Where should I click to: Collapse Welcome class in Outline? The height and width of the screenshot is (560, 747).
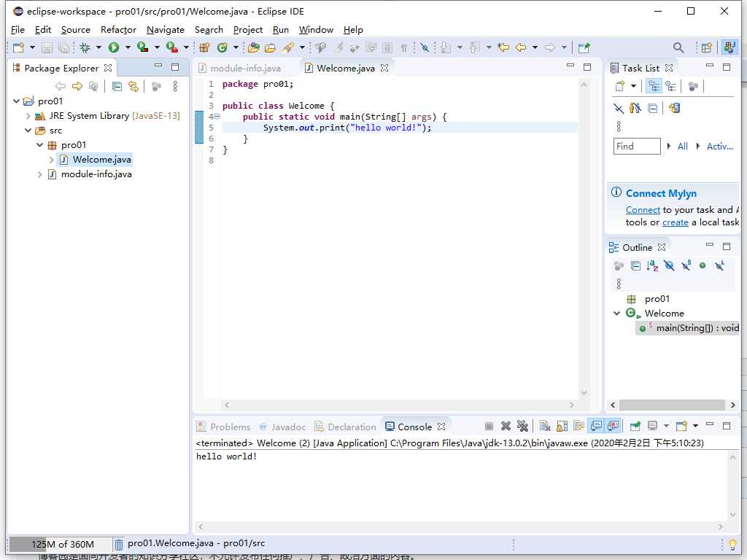coord(617,314)
